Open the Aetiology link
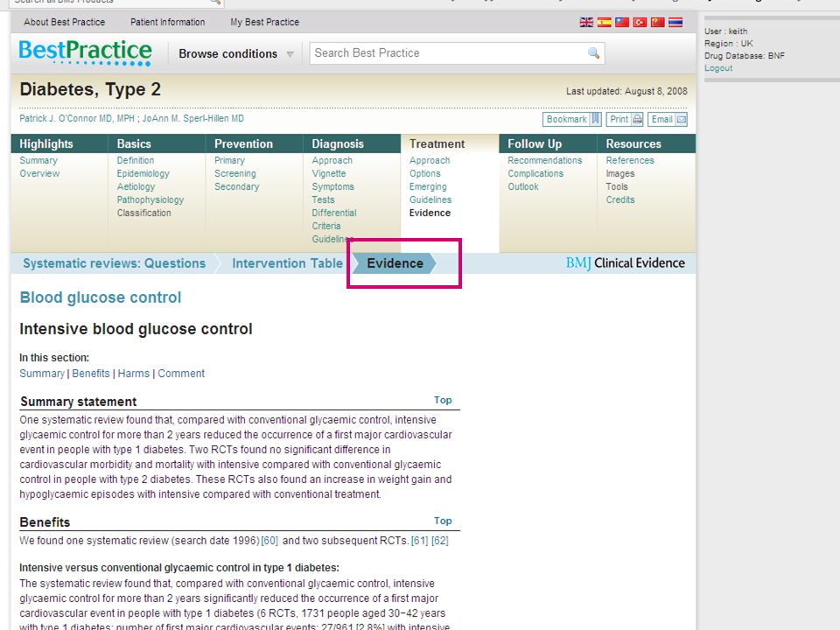Screen dimensions: 840x630 click(136, 186)
